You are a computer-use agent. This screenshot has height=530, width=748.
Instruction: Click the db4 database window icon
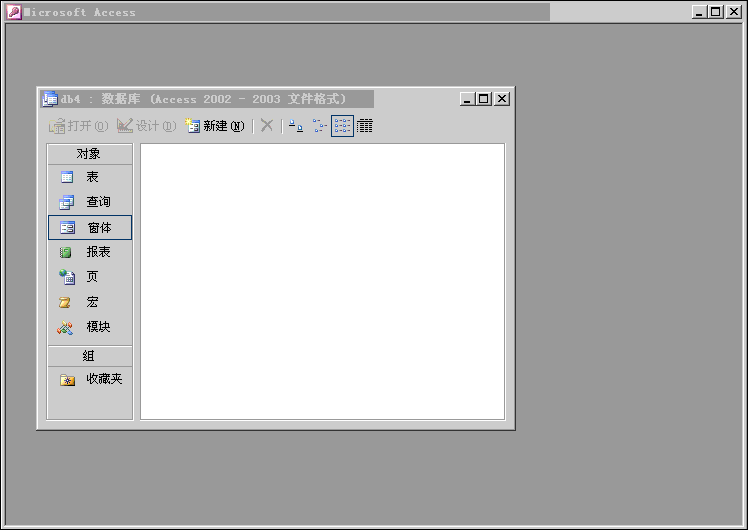click(50, 99)
